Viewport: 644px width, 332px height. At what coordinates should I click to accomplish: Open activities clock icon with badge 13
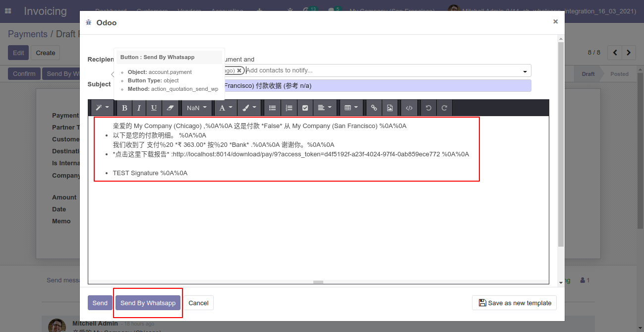pos(309,10)
